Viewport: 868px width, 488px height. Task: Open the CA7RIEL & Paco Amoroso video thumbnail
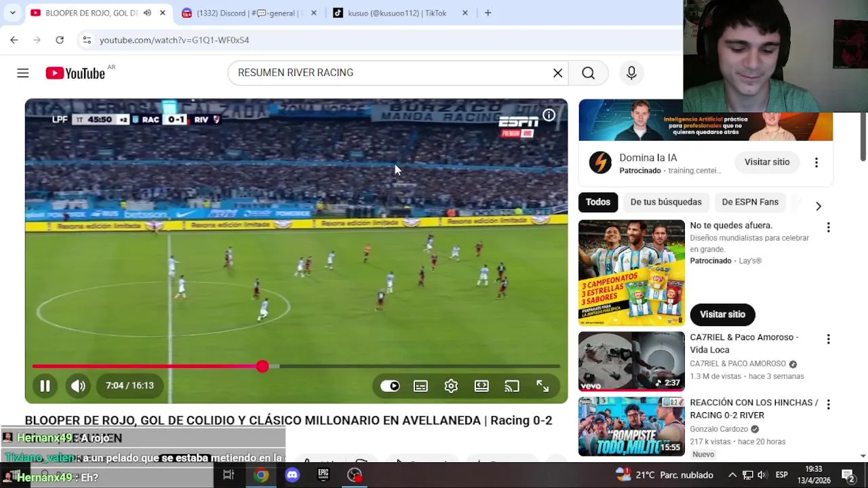click(631, 361)
